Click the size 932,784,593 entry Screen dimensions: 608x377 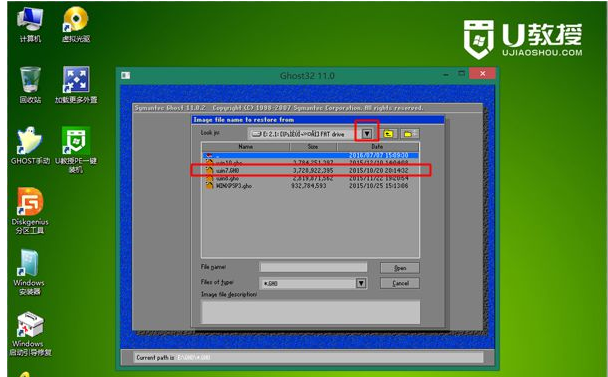(309, 186)
